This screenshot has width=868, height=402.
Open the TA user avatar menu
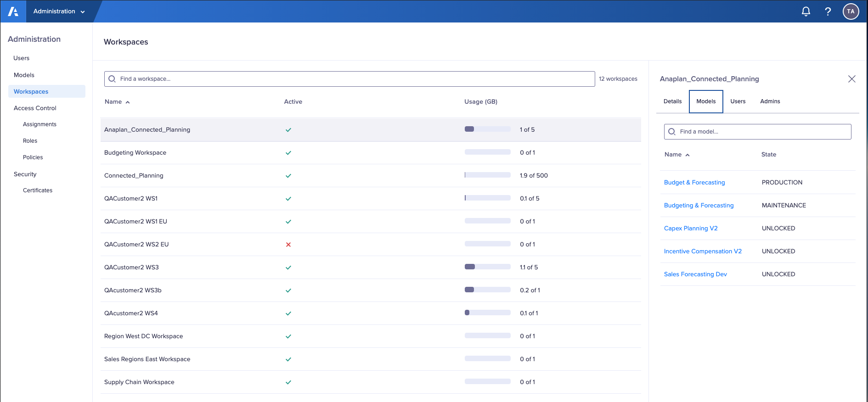[851, 11]
